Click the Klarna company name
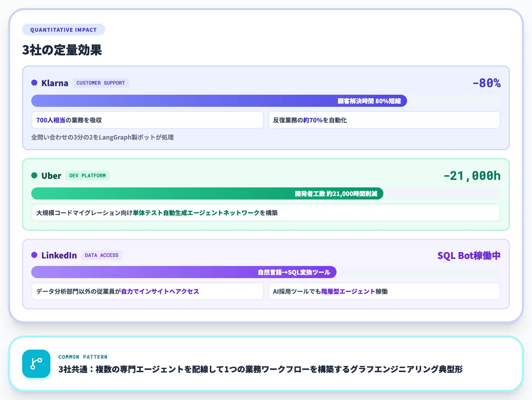532x400 pixels. [x=55, y=83]
